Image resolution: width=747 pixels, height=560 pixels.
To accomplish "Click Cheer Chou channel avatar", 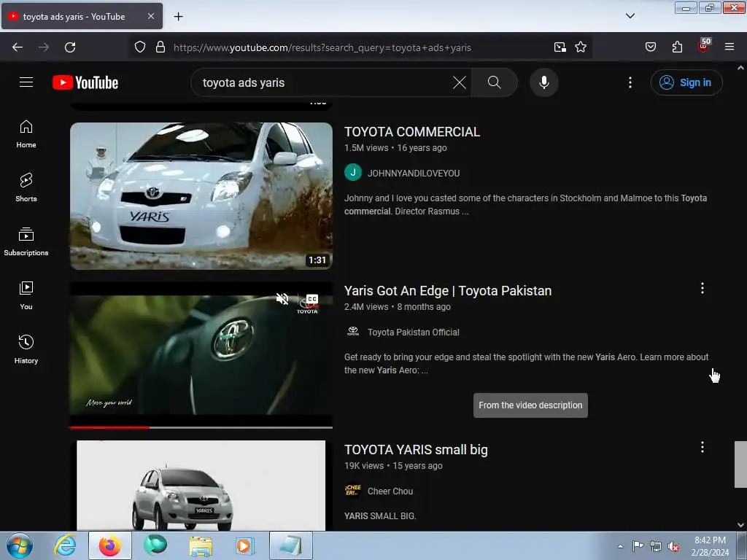I will 353,491.
